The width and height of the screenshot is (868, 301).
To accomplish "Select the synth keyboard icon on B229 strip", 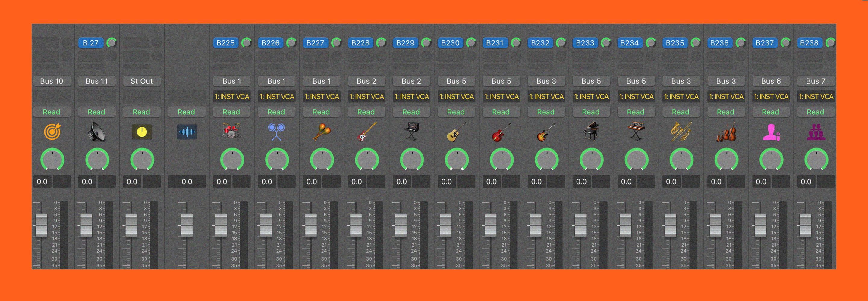I will tap(412, 132).
